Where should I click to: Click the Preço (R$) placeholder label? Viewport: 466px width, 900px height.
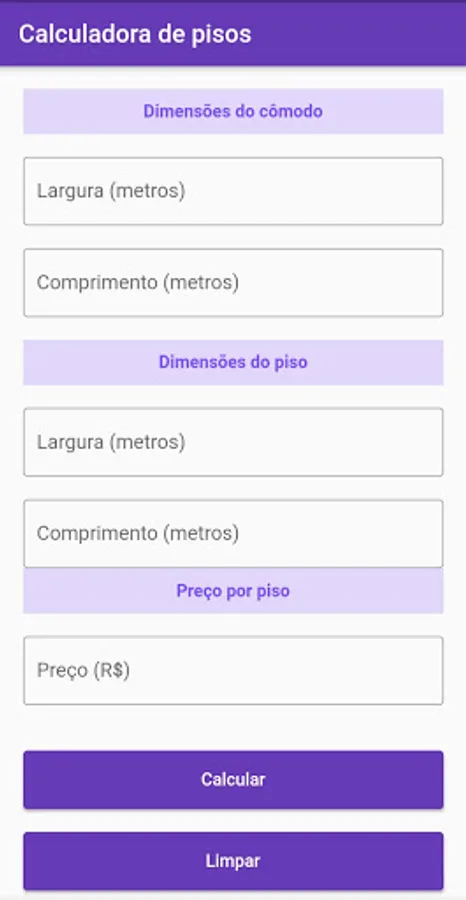click(x=83, y=670)
